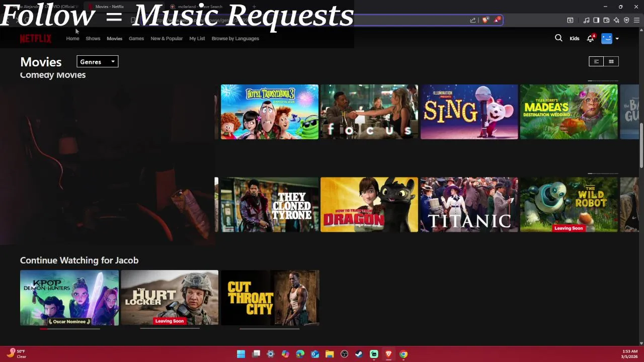This screenshot has width=644, height=362.
Task: Open Brave browser on taskbar
Action: tap(388, 354)
